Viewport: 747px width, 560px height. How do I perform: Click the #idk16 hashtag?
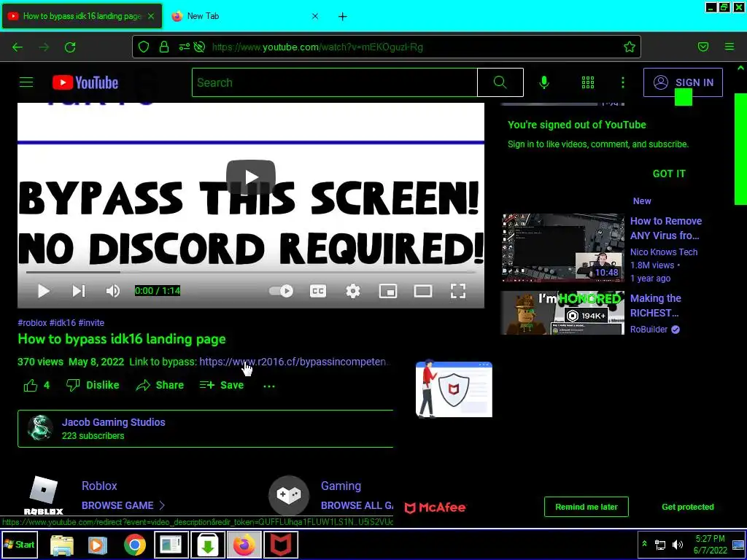pyautogui.click(x=63, y=323)
